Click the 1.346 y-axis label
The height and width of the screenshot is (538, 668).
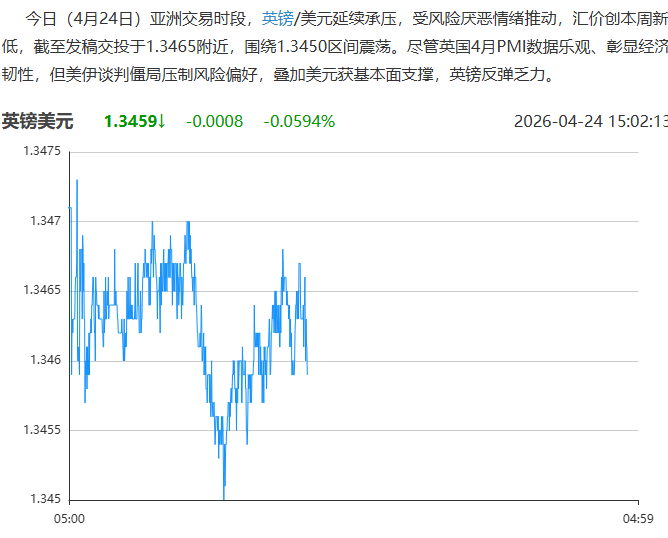click(x=45, y=360)
